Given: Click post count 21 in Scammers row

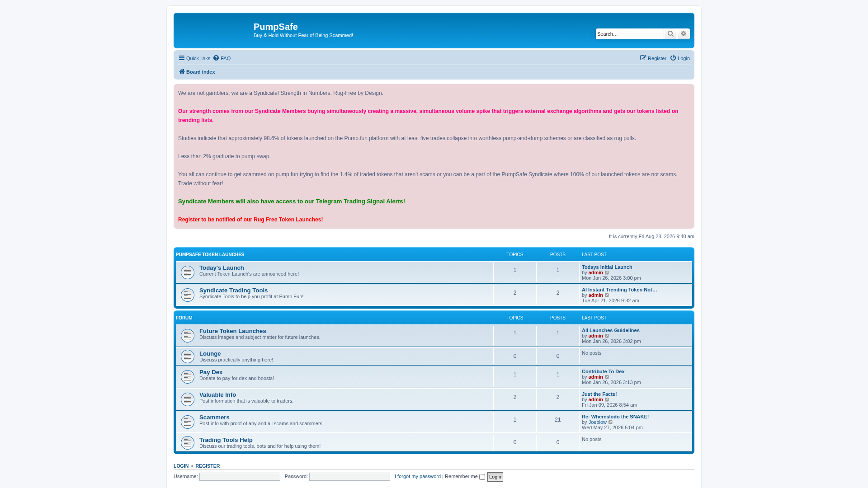Looking at the screenshot, I should [557, 420].
